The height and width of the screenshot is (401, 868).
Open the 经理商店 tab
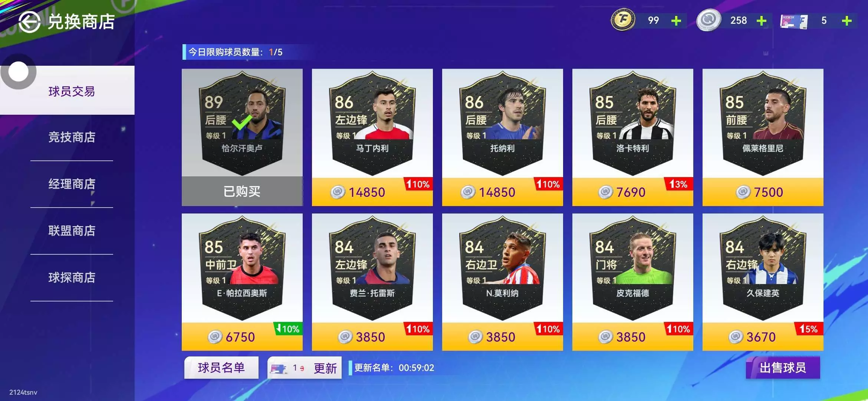click(x=72, y=184)
